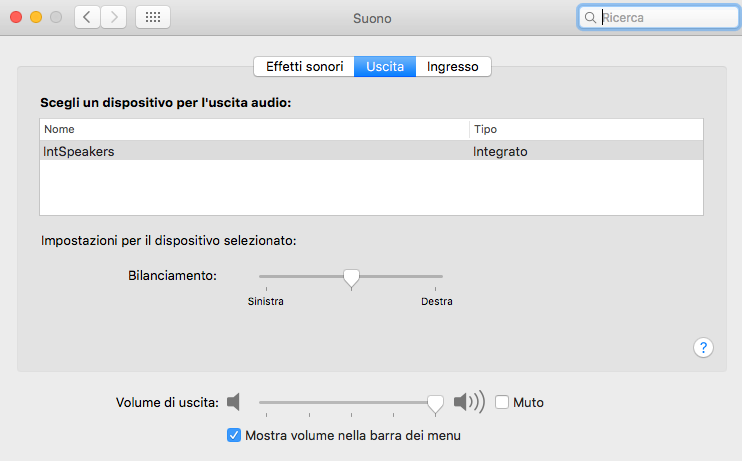Go back with the left chevron button
Image resolution: width=742 pixels, height=461 pixels.
pyautogui.click(x=87, y=17)
